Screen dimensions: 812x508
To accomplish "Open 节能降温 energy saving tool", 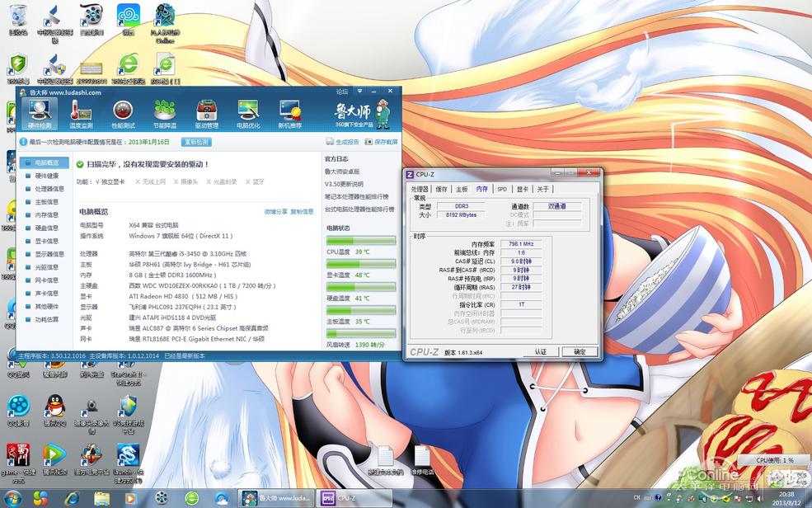I will point(165,114).
